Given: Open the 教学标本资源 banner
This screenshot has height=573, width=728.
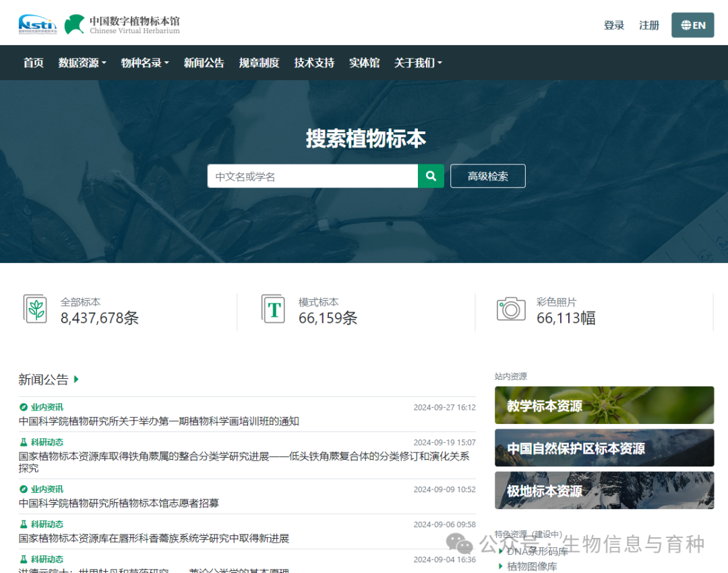Looking at the screenshot, I should (604, 405).
